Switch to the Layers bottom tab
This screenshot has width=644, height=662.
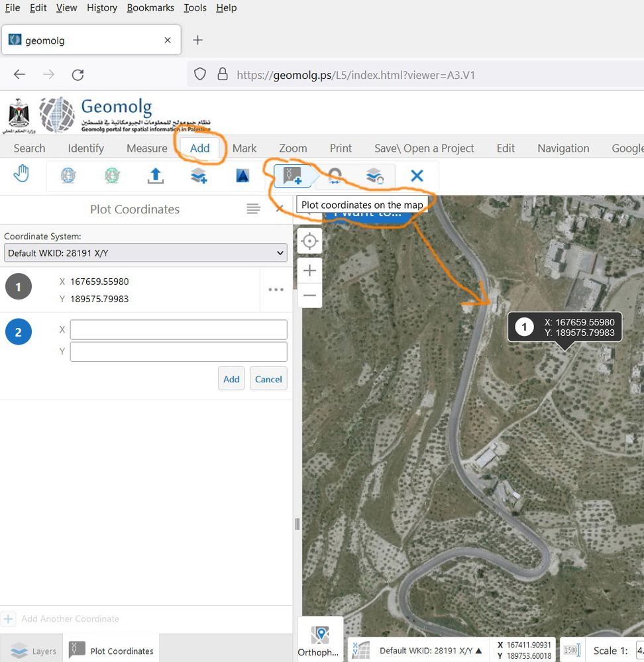coord(32,651)
